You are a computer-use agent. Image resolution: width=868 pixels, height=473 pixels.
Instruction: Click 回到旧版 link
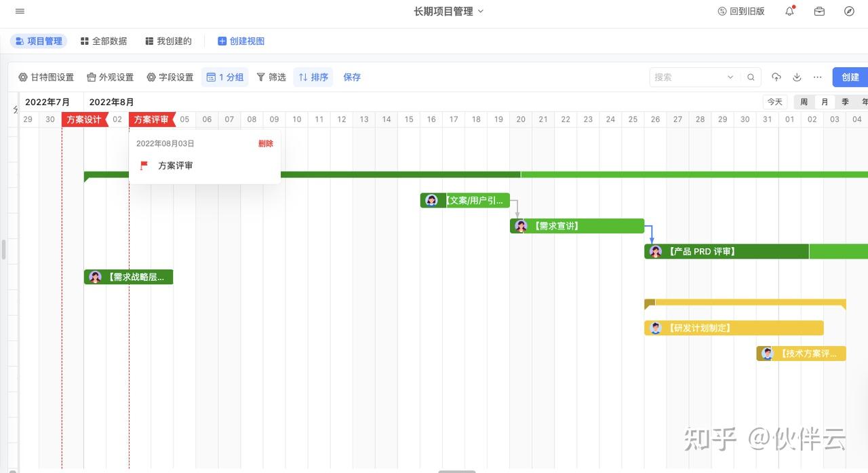(x=741, y=12)
